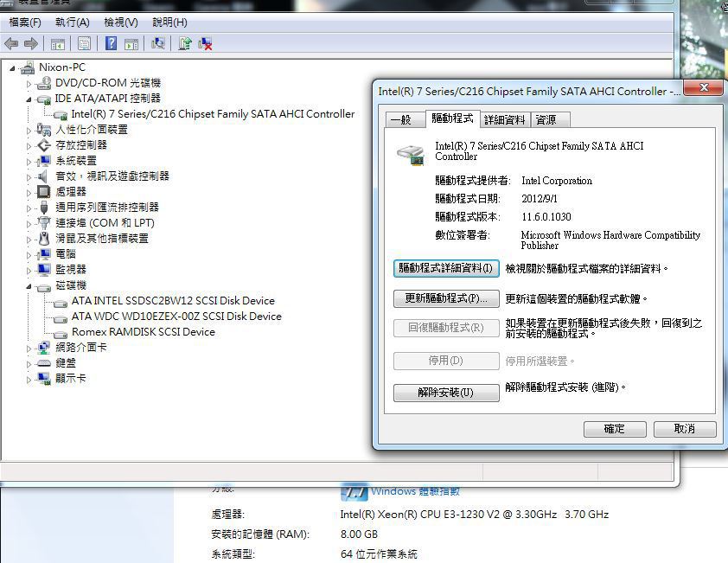Open the 執行(A) menu

coord(73,22)
